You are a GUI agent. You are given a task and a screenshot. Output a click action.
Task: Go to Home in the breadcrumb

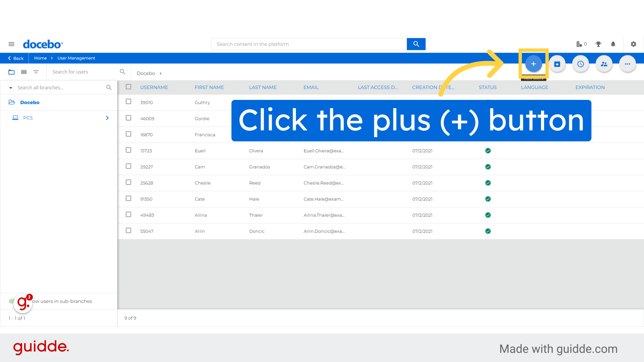(40, 58)
